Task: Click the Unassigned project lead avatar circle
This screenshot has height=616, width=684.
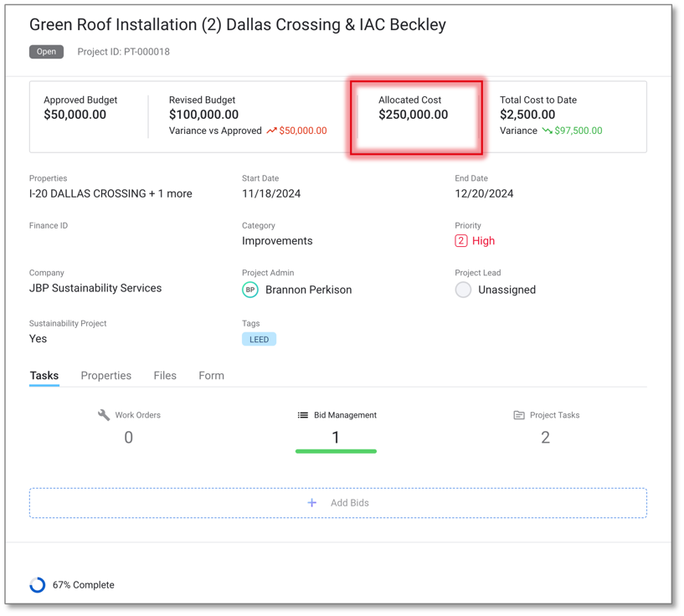Action: [463, 290]
